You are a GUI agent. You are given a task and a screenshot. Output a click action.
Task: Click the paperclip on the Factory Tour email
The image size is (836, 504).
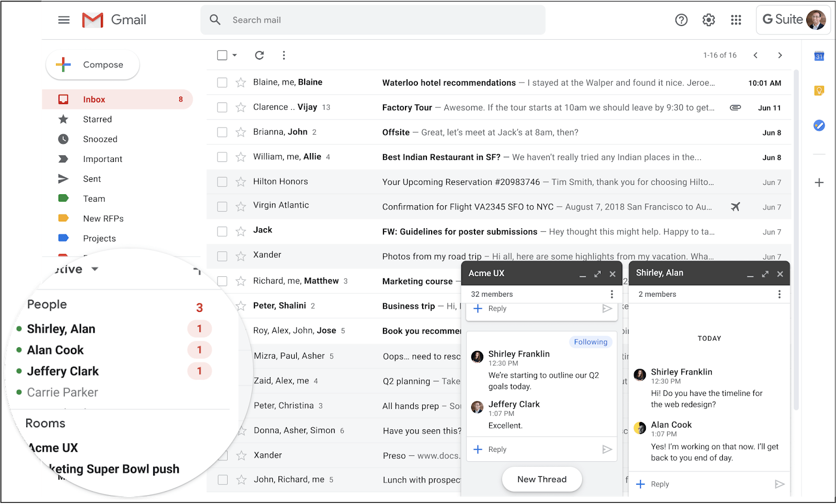[735, 107]
